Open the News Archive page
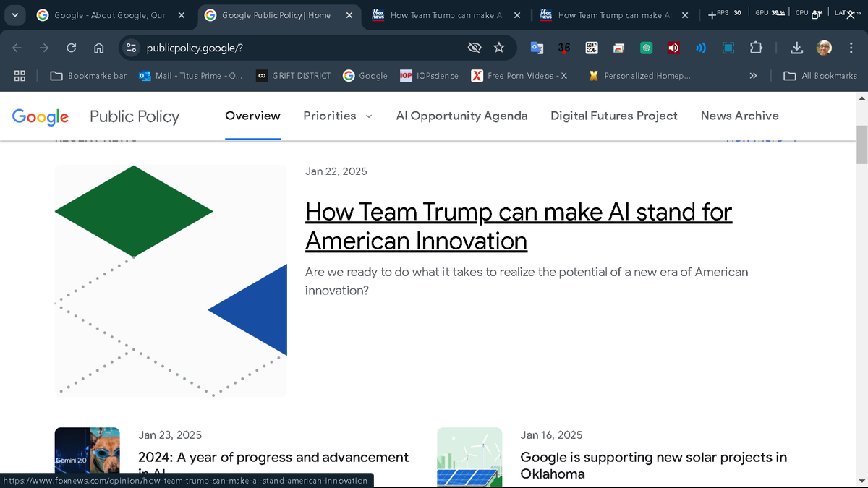 tap(739, 116)
